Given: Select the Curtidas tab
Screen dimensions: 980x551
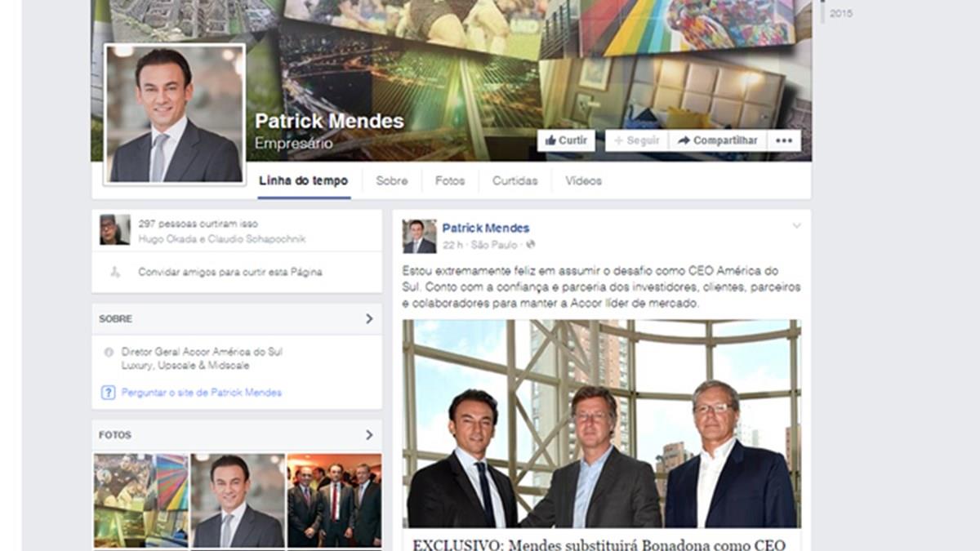Looking at the screenshot, I should click(514, 181).
